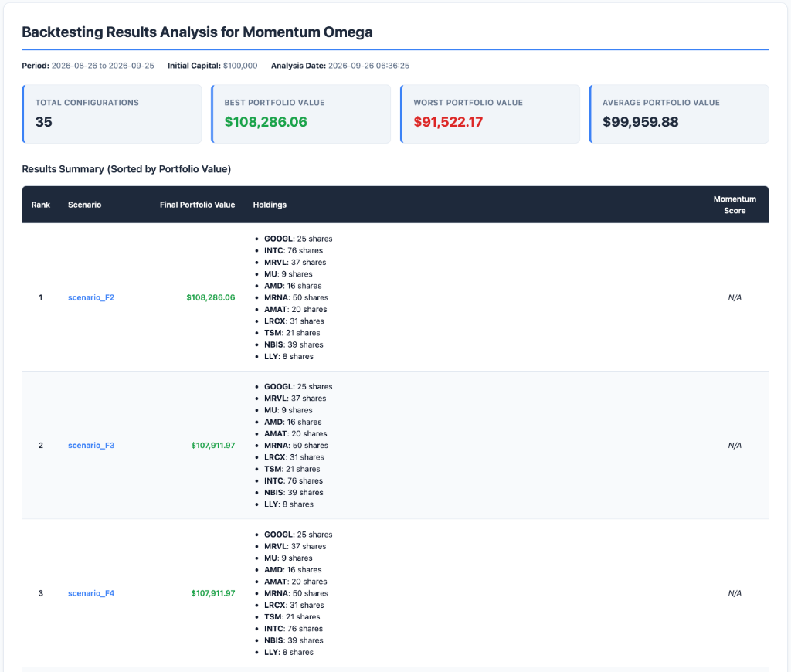Click TSM: 21 shares in scenario_F2 row
The width and height of the screenshot is (791, 672).
[292, 333]
